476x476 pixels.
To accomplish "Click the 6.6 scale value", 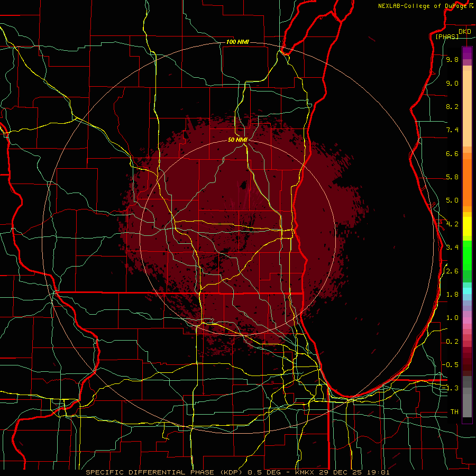I will (x=452, y=153).
